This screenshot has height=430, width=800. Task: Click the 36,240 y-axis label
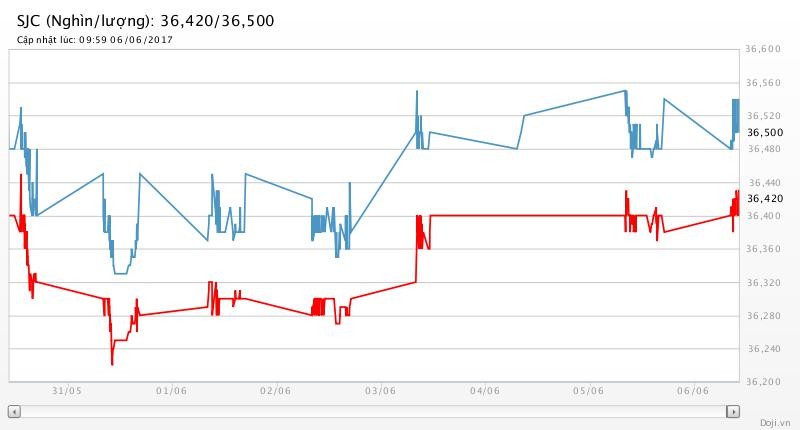point(764,349)
